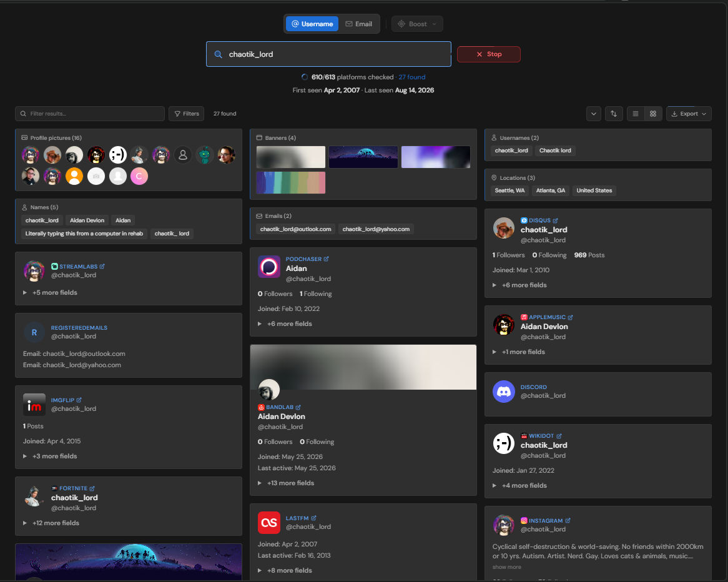The height and width of the screenshot is (582, 728).
Task: Open Disqus profile external link icon
Action: [x=555, y=220]
